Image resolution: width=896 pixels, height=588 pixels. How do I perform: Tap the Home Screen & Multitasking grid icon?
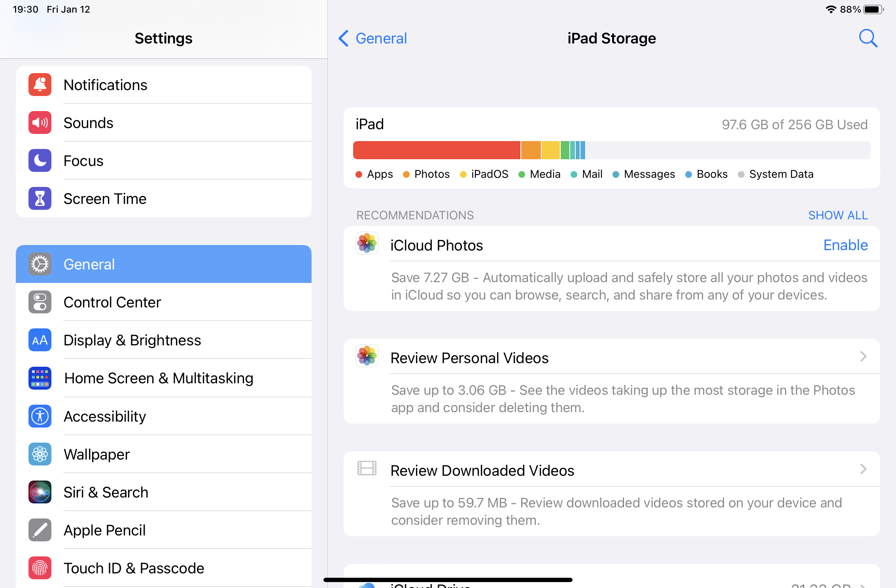point(40,378)
